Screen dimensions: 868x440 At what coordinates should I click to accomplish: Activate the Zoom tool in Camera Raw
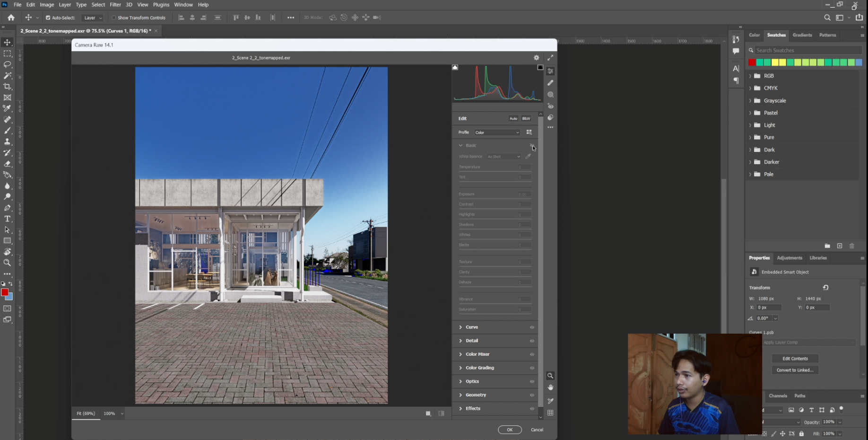pos(550,376)
